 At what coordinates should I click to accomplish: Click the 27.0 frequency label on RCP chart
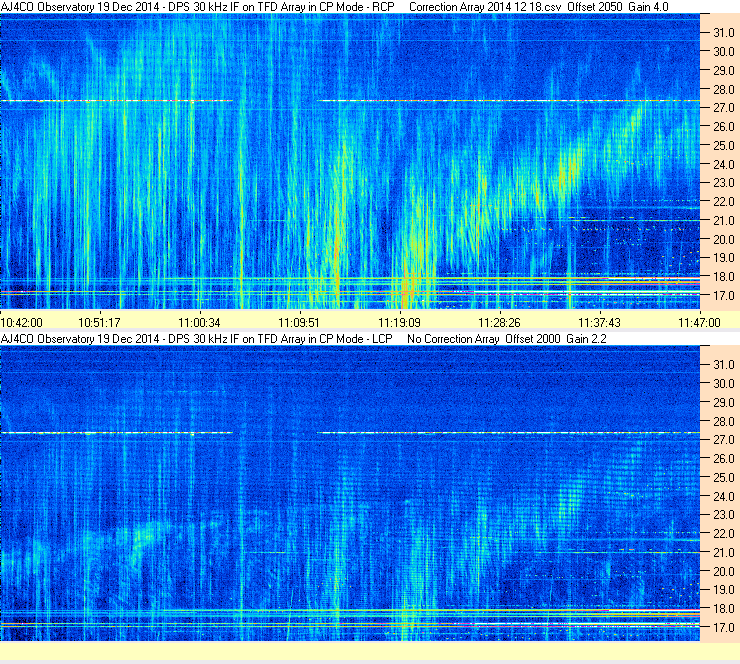coord(723,108)
